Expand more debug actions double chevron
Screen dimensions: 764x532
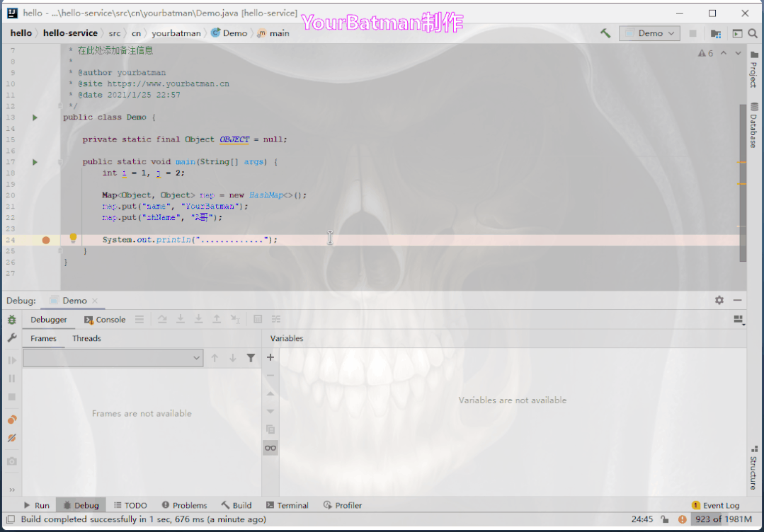(12, 490)
